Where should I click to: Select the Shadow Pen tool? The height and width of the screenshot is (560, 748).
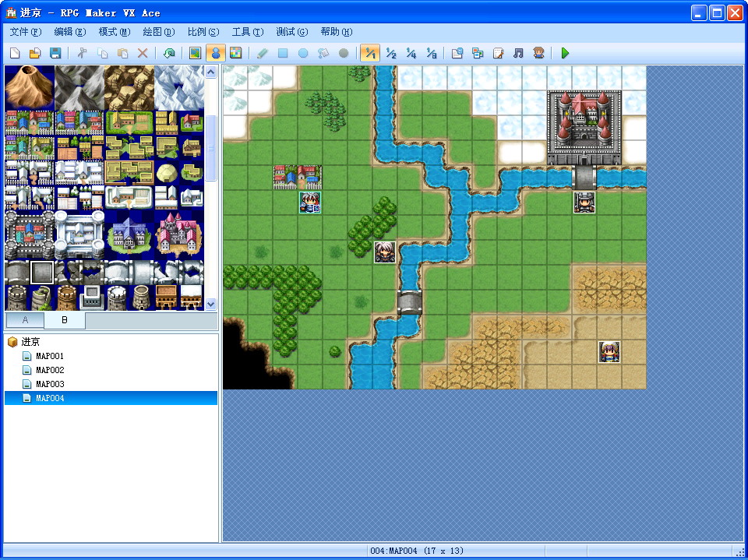point(344,53)
